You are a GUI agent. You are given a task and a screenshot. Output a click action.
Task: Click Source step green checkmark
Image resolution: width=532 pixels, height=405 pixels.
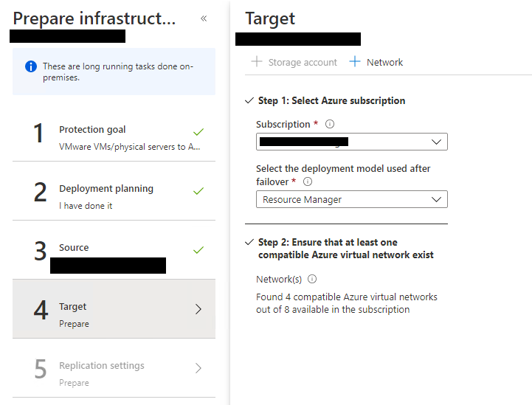tap(198, 249)
